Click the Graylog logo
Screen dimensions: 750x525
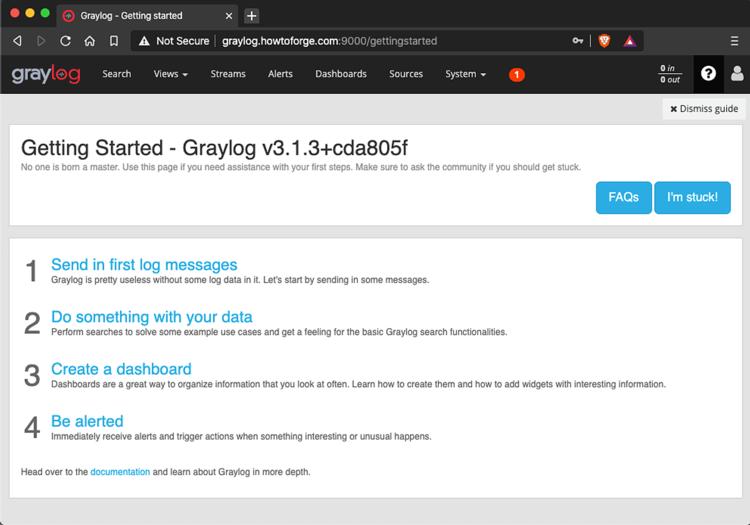(x=46, y=74)
